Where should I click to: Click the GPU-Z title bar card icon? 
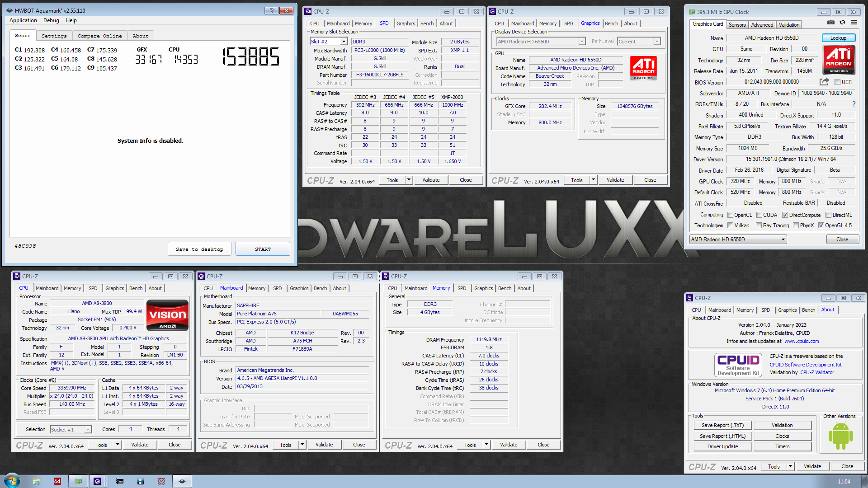[x=692, y=12]
